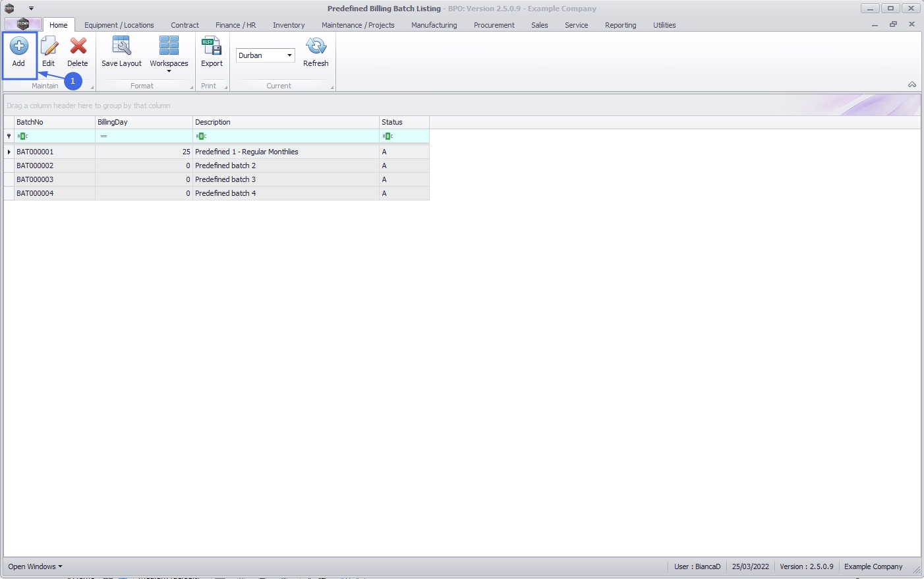
Task: Open the Reporting tab
Action: tap(620, 25)
